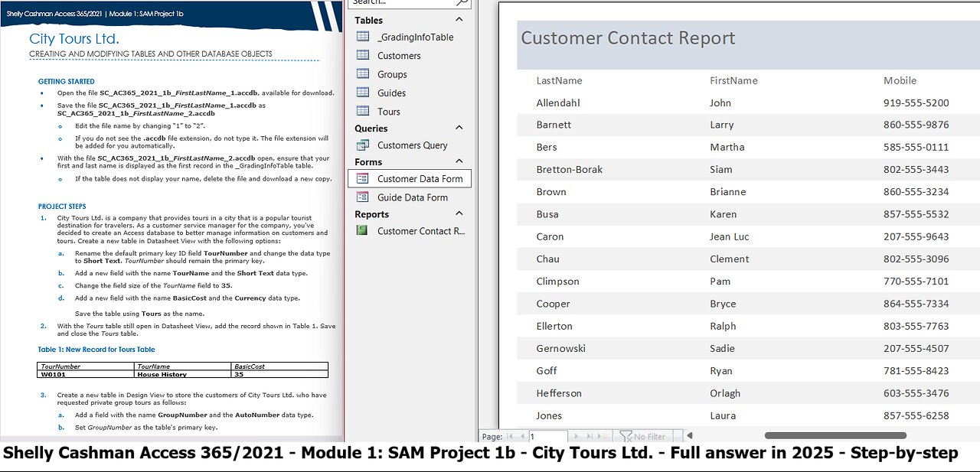Image resolution: width=980 pixels, height=472 pixels.
Task: Open the Guides table entry
Action: (x=391, y=93)
